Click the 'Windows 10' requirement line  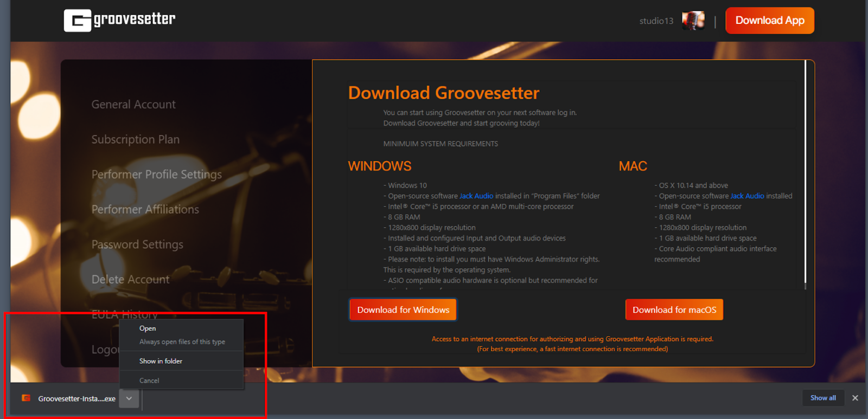tap(405, 185)
